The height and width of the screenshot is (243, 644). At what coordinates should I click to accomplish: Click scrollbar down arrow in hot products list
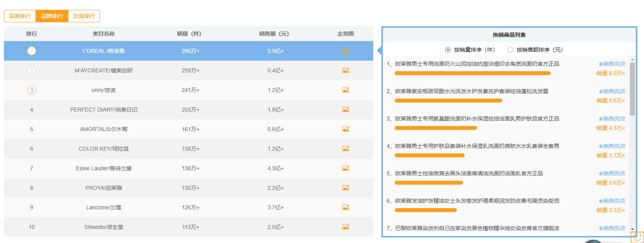(632, 229)
